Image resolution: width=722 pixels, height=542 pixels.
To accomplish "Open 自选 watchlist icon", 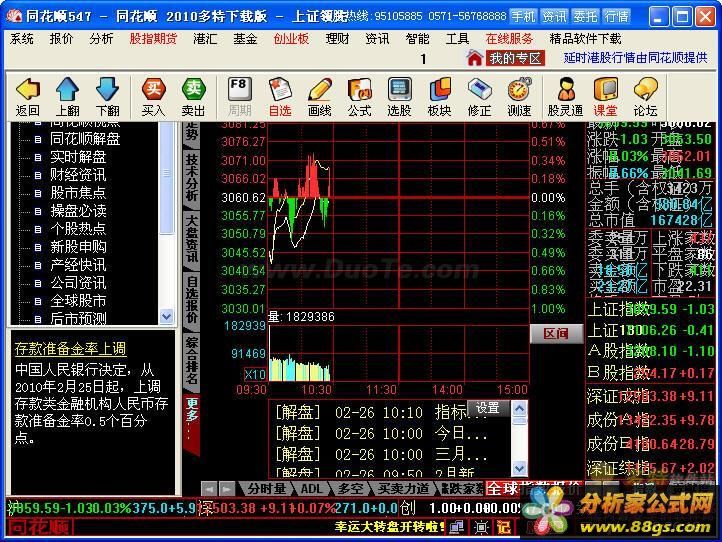I will click(x=280, y=89).
